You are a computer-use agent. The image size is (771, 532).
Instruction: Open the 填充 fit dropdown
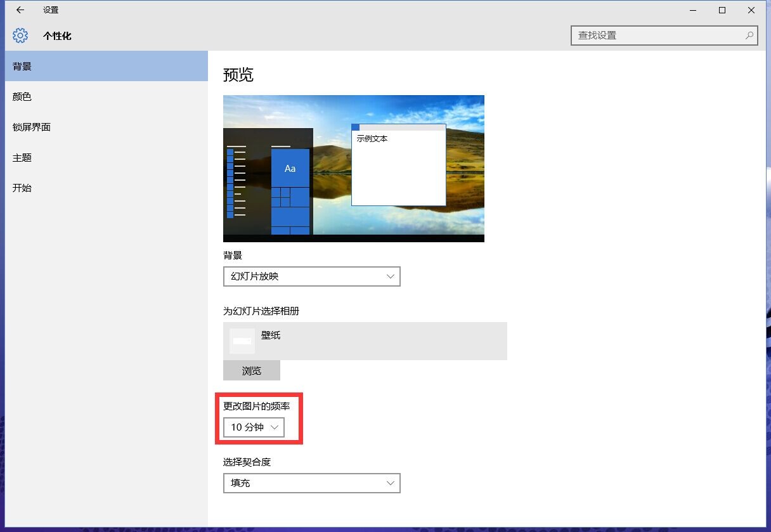coord(311,483)
